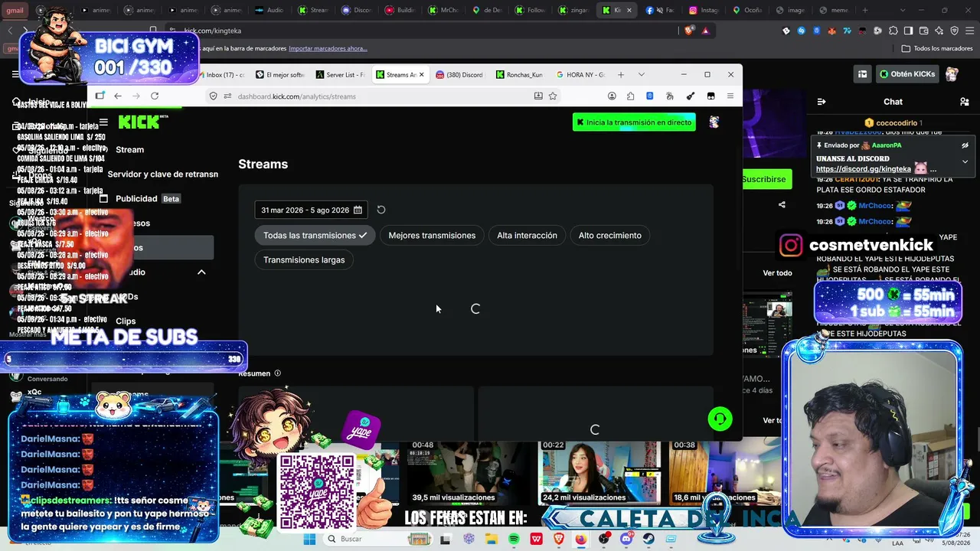Viewport: 980px width, 551px height.
Task: Switch to the HORA NY tab
Action: (580, 75)
